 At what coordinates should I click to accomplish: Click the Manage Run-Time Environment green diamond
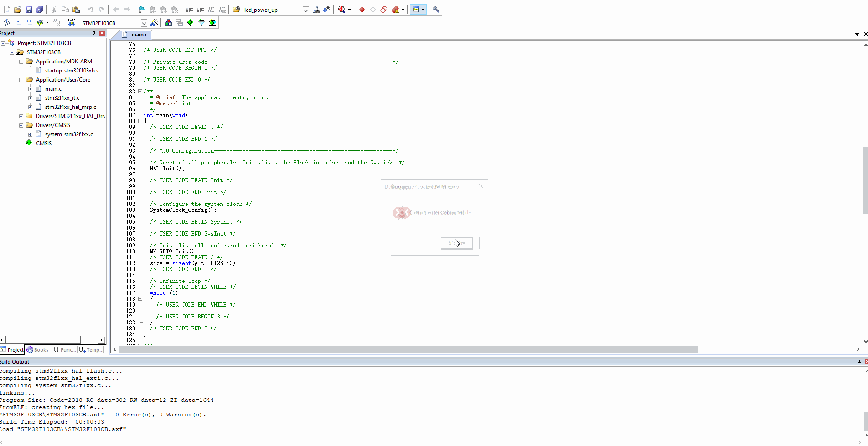point(191,22)
